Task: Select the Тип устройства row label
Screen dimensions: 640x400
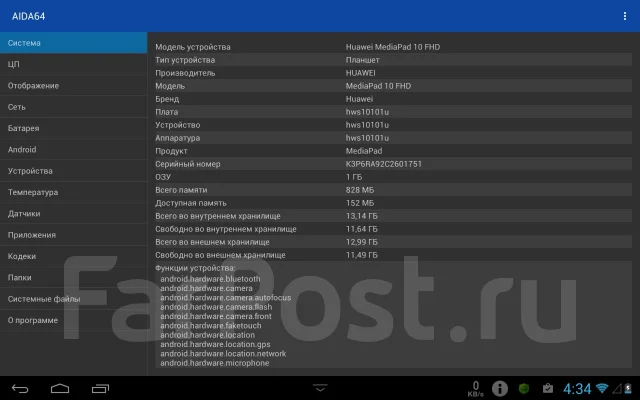Action: 185,60
